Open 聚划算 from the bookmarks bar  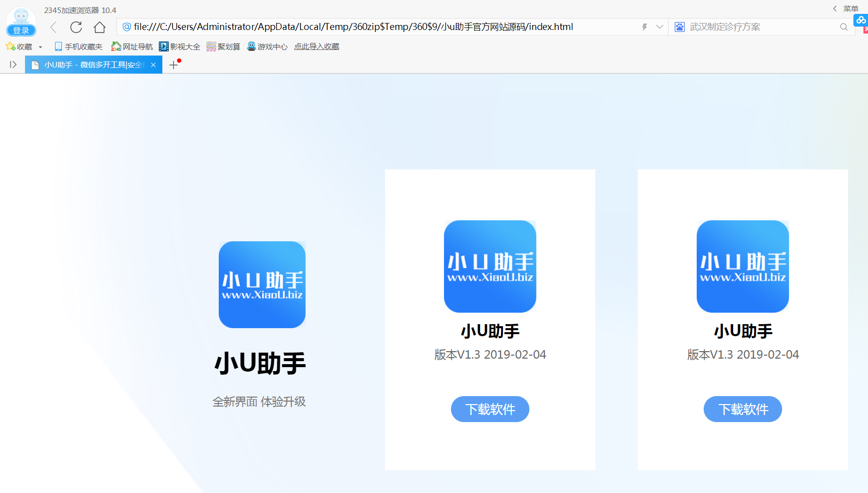tap(223, 46)
